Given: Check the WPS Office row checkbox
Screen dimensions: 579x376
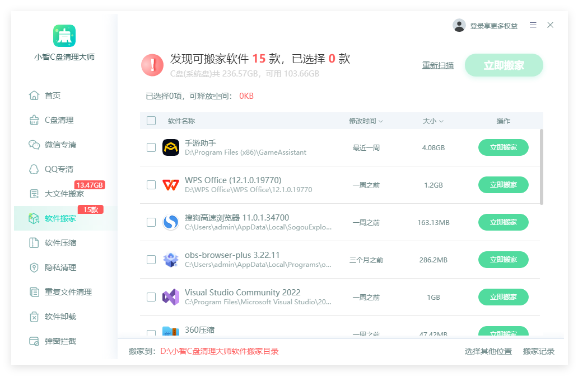Looking at the screenshot, I should click(x=151, y=185).
